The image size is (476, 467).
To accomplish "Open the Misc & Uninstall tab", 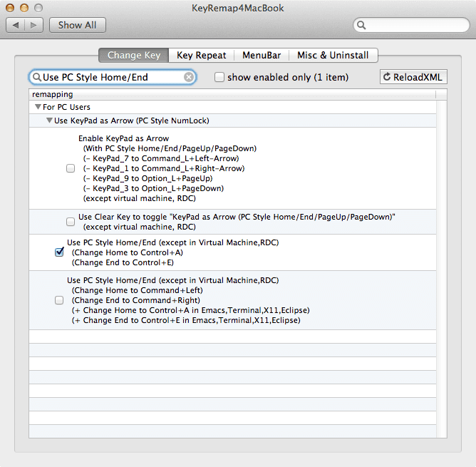I will point(333,56).
